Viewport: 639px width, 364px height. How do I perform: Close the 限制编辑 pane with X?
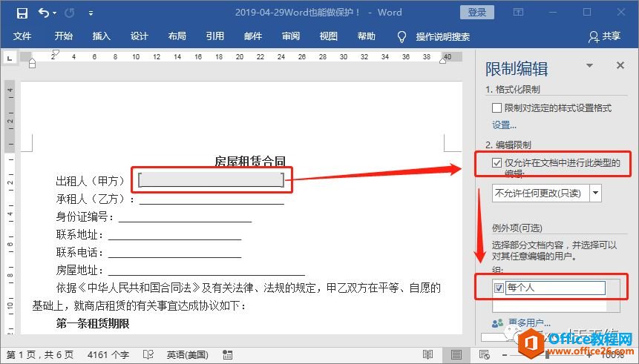point(620,66)
